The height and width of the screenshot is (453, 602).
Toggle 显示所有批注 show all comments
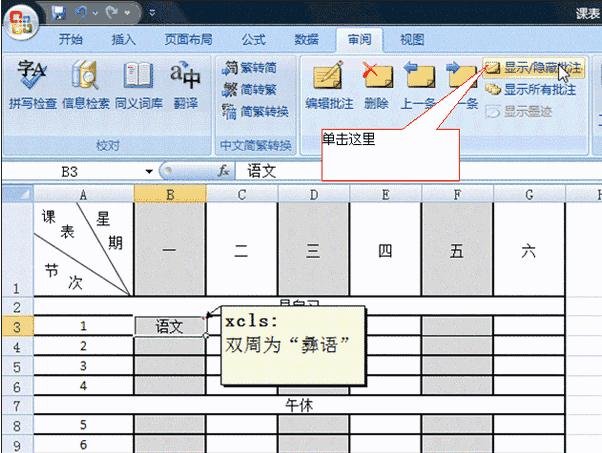[x=530, y=89]
